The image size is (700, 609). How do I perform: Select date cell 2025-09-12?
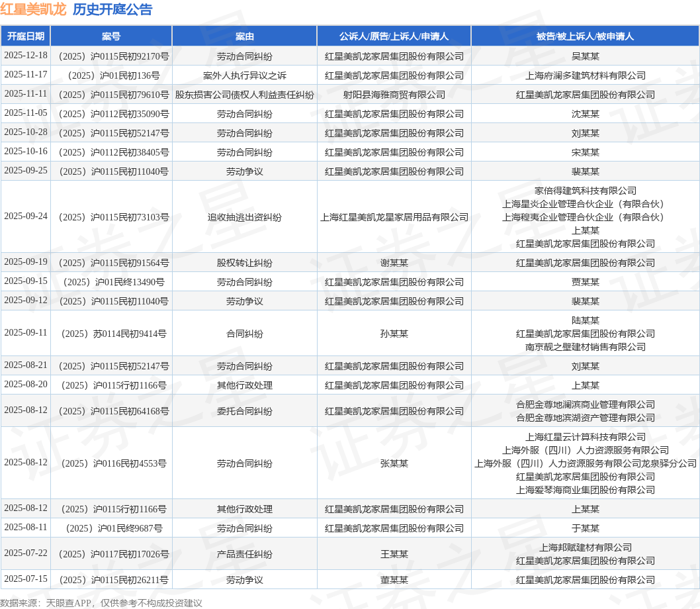pos(25,301)
